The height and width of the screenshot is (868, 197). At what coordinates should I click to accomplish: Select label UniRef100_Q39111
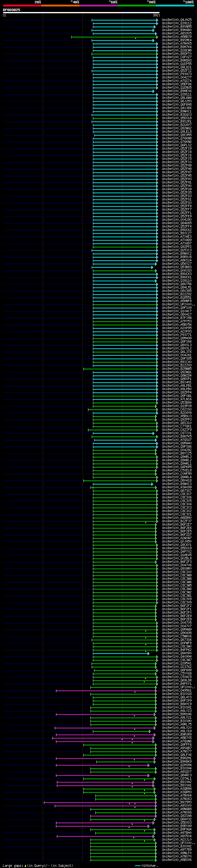pyautogui.click(x=177, y=94)
